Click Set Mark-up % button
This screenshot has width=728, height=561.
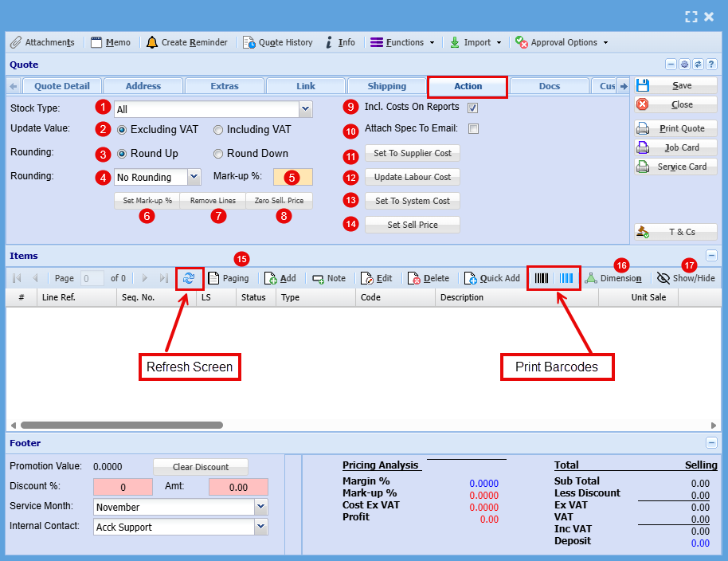147,201
